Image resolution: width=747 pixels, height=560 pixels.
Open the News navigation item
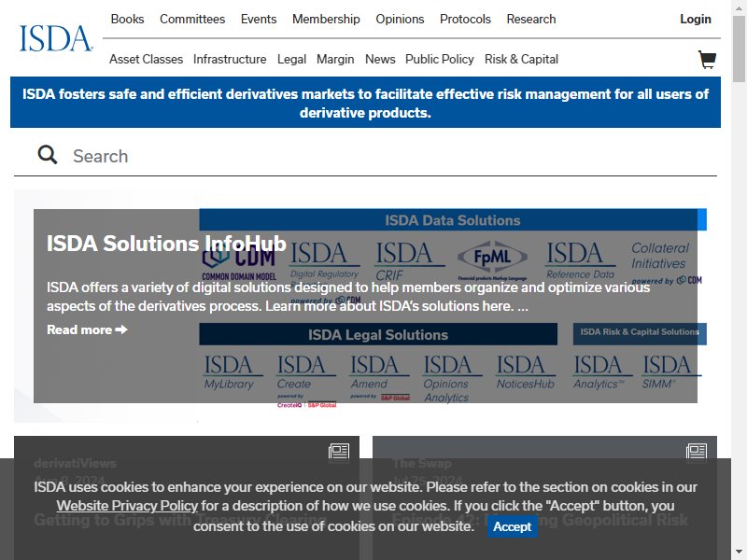pyautogui.click(x=380, y=59)
